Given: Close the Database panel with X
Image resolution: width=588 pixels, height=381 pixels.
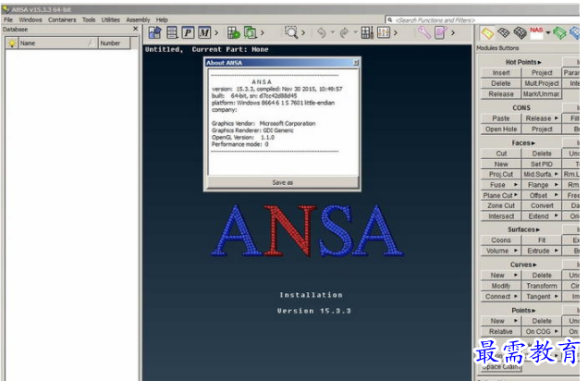Looking at the screenshot, I should (x=135, y=29).
